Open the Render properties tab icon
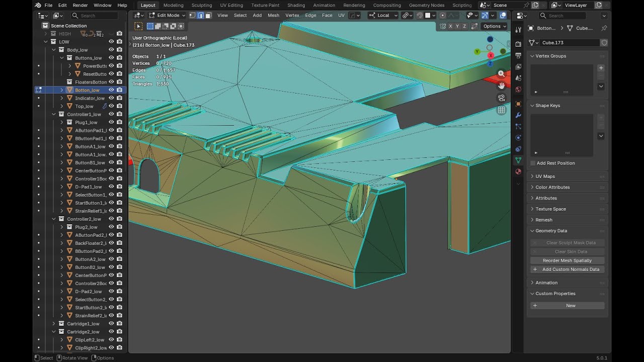The width and height of the screenshot is (644, 362). pyautogui.click(x=518, y=44)
